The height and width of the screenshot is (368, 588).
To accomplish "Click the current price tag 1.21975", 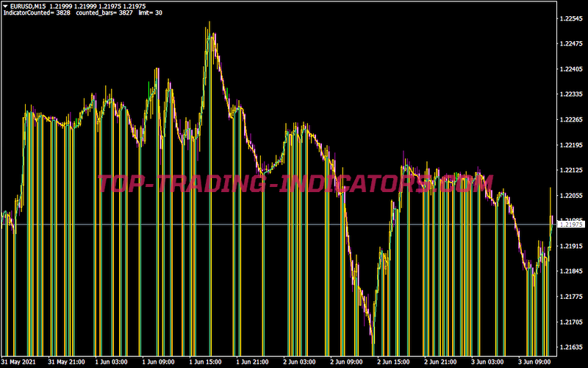I will [x=571, y=224].
